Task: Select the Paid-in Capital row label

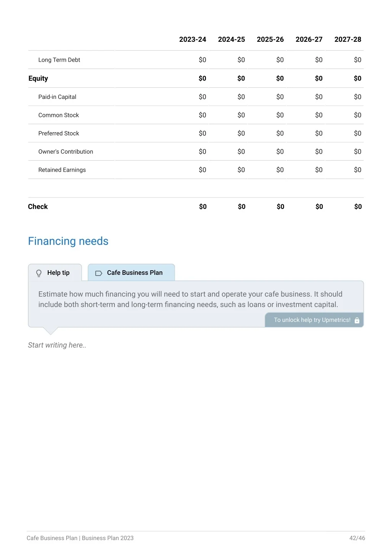Action: [x=57, y=97]
